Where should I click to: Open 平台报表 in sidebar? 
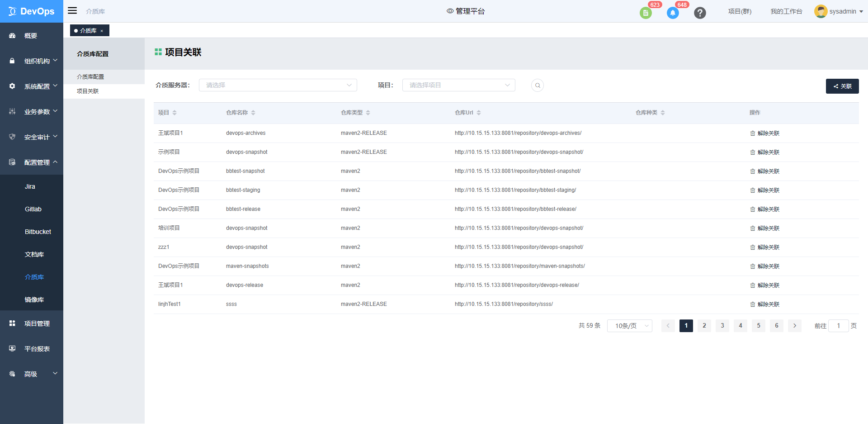tap(32, 349)
